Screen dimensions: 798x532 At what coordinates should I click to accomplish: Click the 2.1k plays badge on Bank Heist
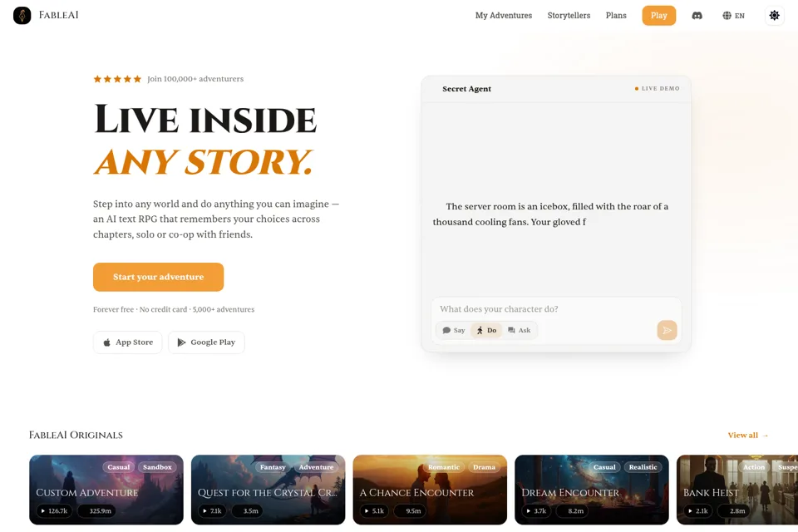697,510
